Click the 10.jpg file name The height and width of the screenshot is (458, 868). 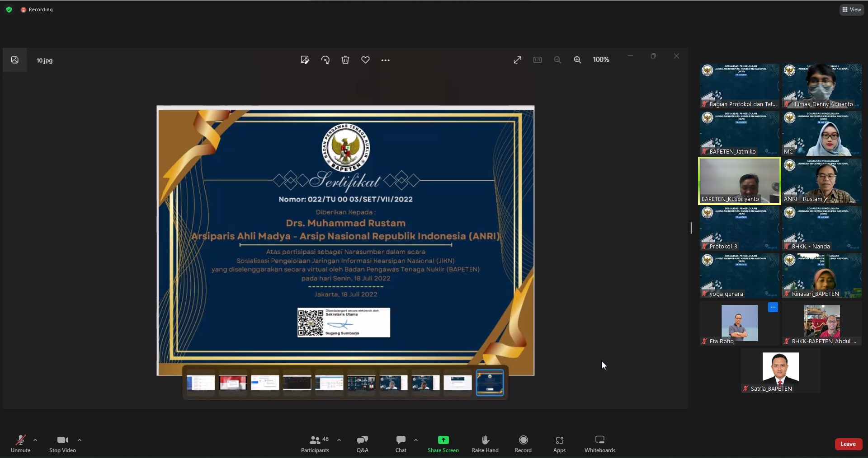[45, 61]
